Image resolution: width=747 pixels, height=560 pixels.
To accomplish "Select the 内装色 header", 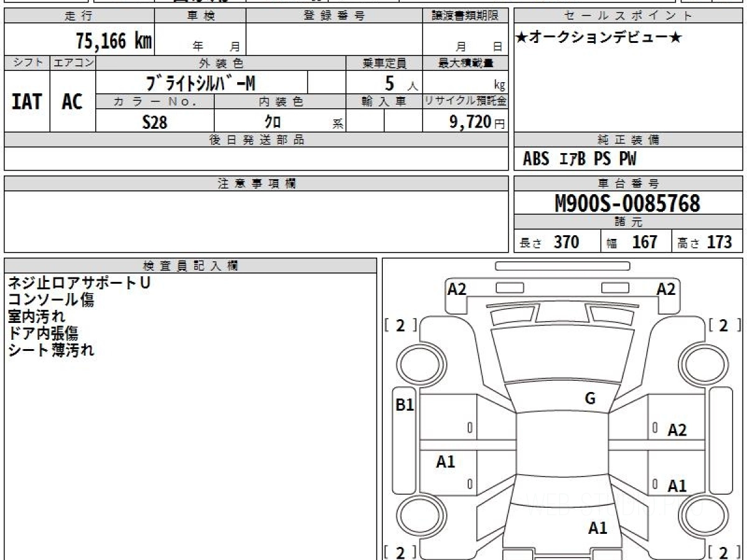I will tap(280, 101).
